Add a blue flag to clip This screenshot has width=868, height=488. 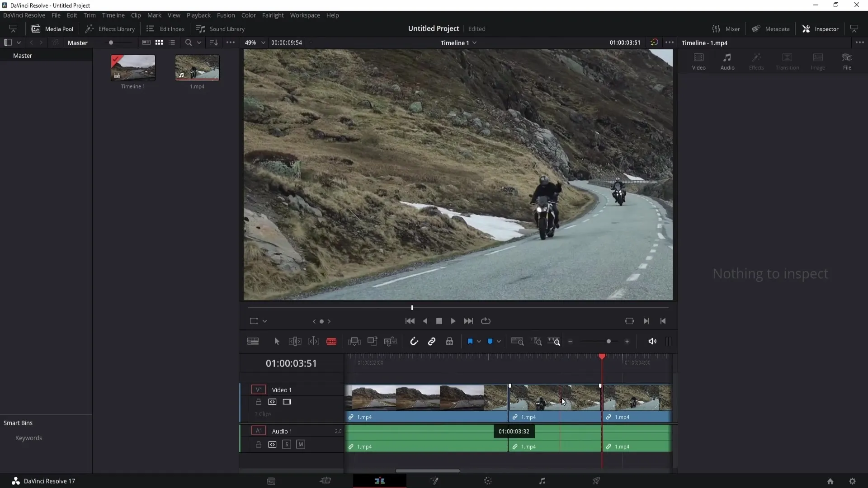click(x=470, y=342)
